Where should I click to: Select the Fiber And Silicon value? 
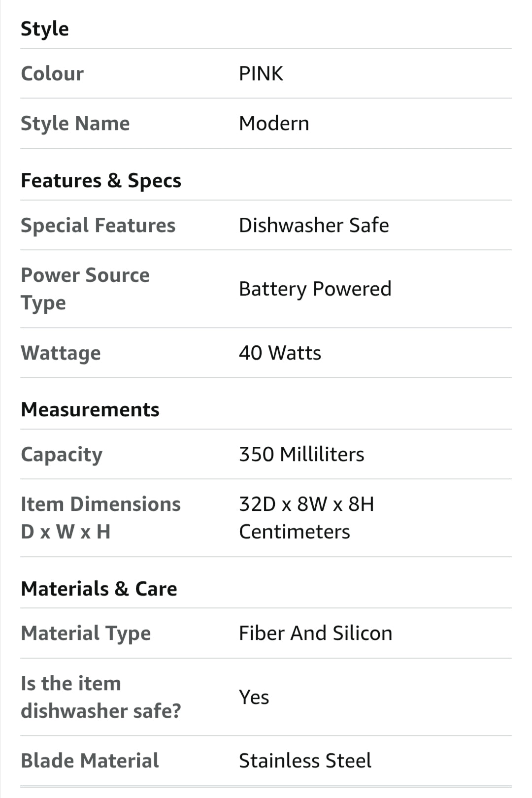pos(316,633)
